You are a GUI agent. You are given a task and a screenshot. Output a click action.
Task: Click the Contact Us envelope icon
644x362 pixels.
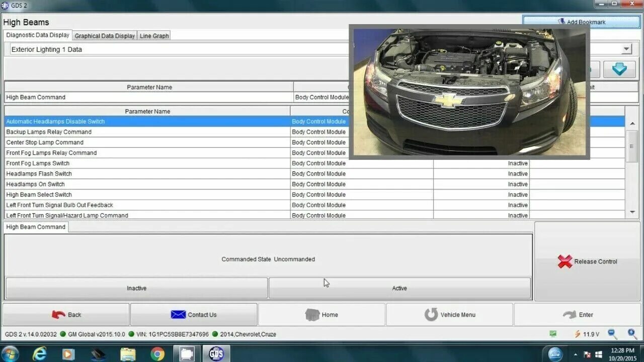[178, 315]
